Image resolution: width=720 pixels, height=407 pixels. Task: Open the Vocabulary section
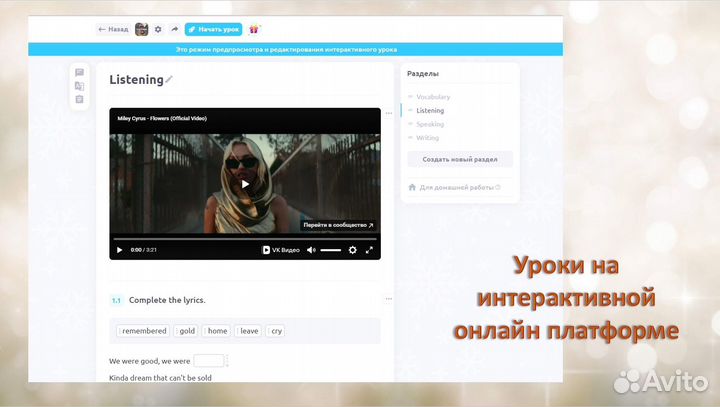(433, 97)
